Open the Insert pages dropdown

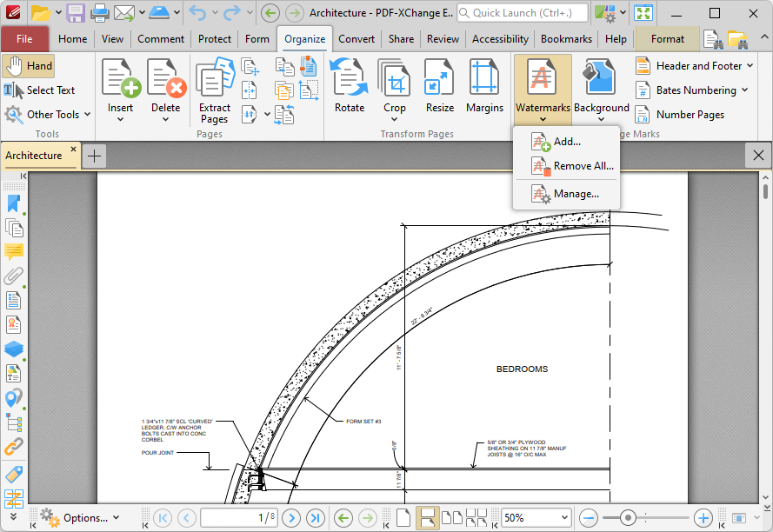point(120,119)
